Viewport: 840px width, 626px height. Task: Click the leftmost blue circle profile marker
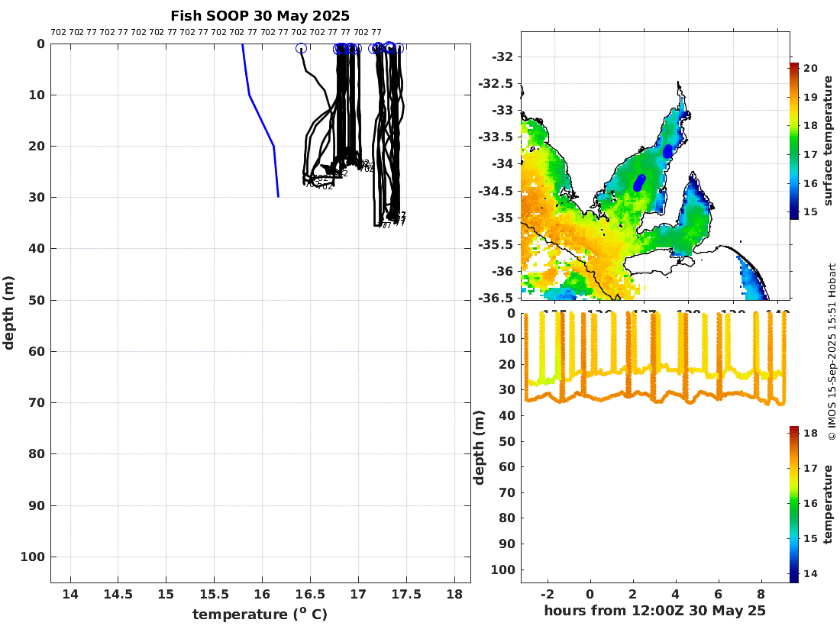(x=301, y=48)
